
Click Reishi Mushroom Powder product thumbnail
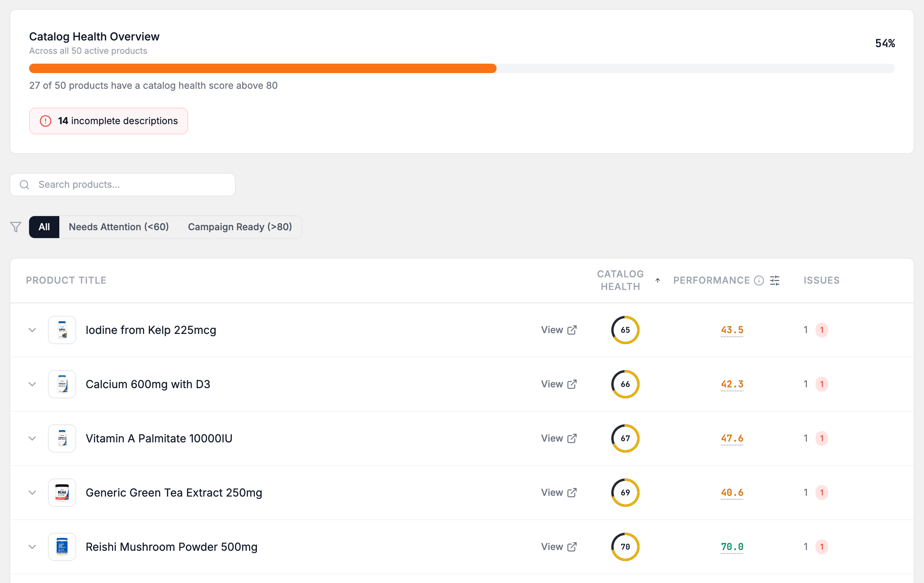coord(62,547)
